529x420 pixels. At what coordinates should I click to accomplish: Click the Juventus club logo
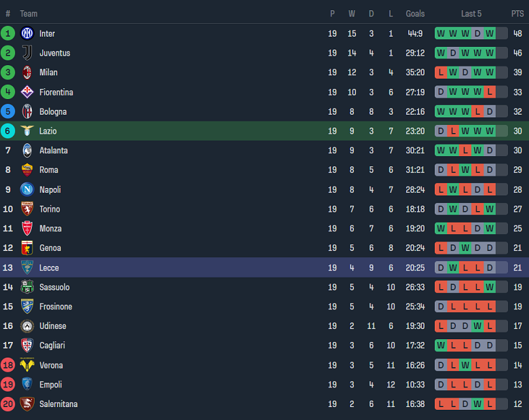(27, 53)
